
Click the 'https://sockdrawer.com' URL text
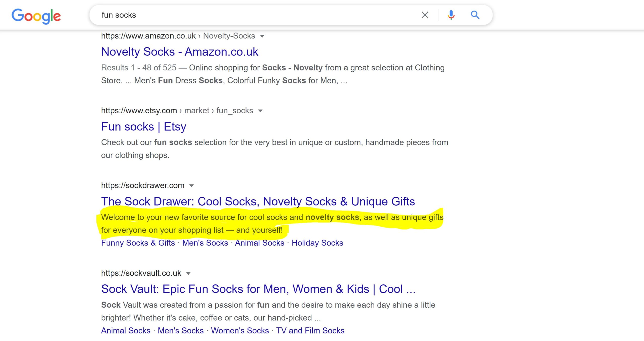143,185
